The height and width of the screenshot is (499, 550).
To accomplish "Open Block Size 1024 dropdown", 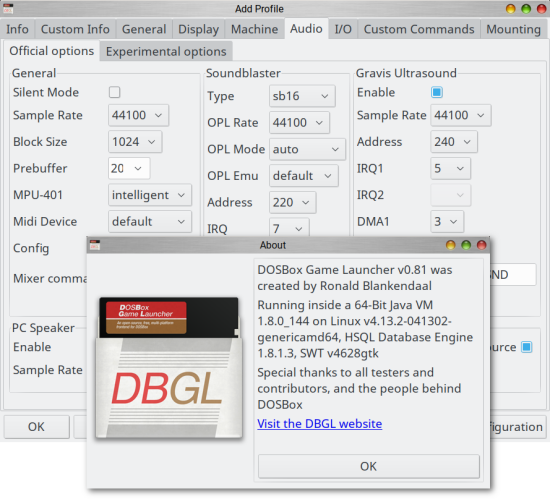I will [x=135, y=142].
